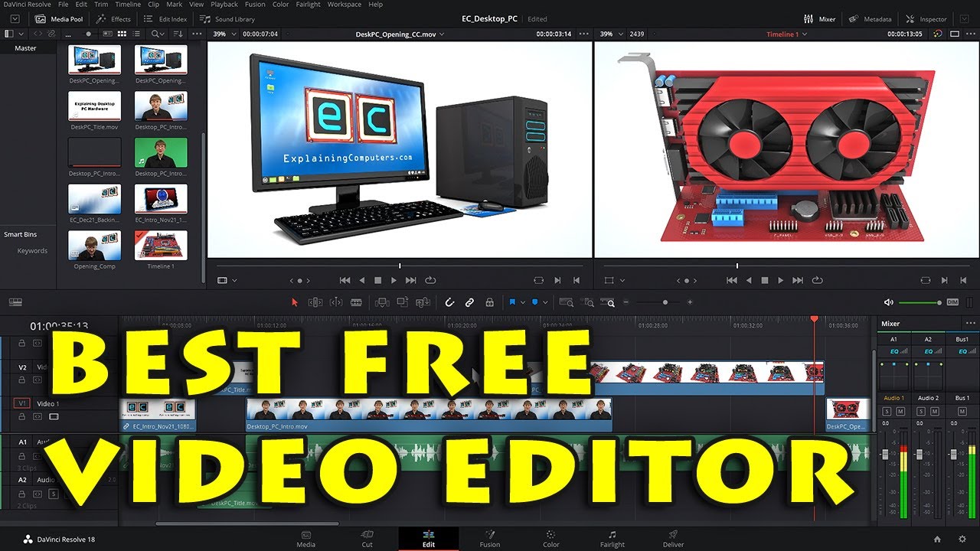Screen dimensions: 980x551
Task: Toggle auto-select on the A2 track
Action: [x=38, y=494]
